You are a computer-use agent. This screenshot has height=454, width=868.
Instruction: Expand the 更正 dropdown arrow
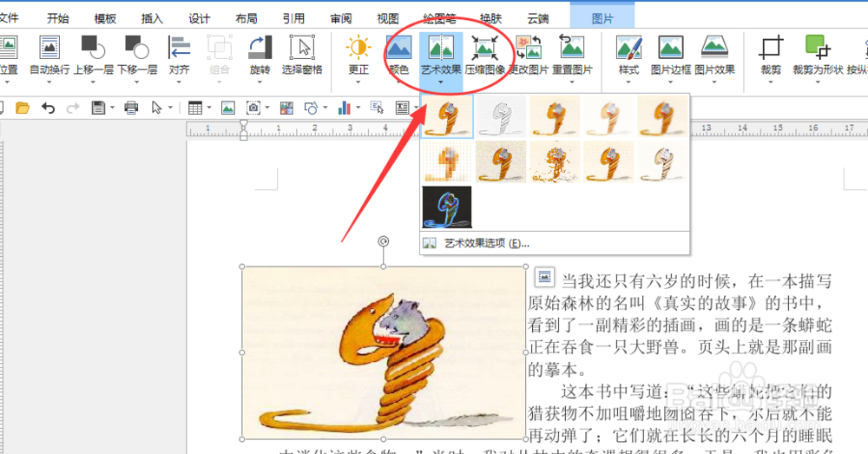point(358,82)
